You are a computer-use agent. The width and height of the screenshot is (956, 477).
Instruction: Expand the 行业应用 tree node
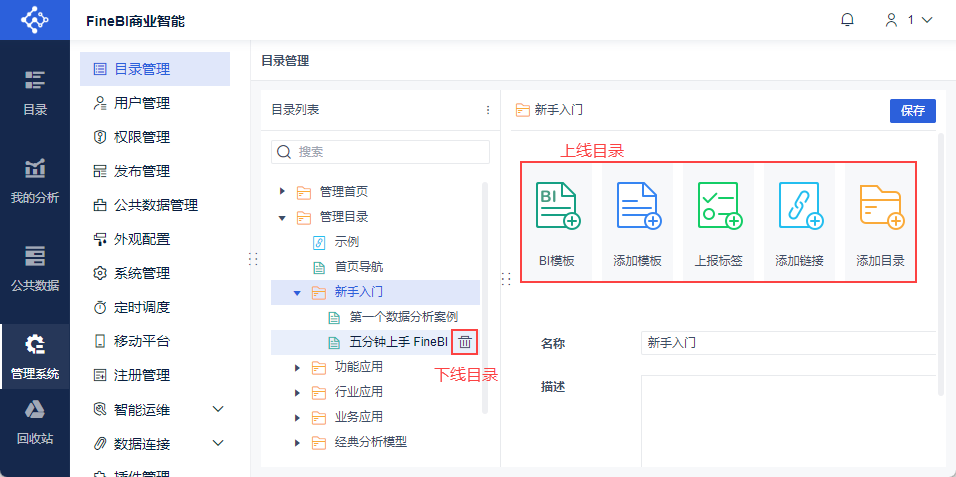[x=297, y=392]
